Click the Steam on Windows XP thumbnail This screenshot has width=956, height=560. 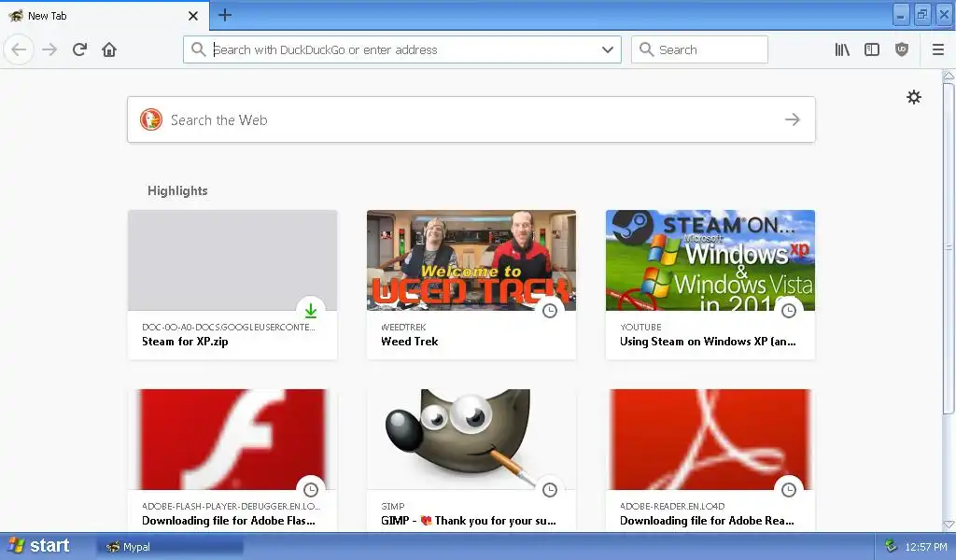coord(710,260)
